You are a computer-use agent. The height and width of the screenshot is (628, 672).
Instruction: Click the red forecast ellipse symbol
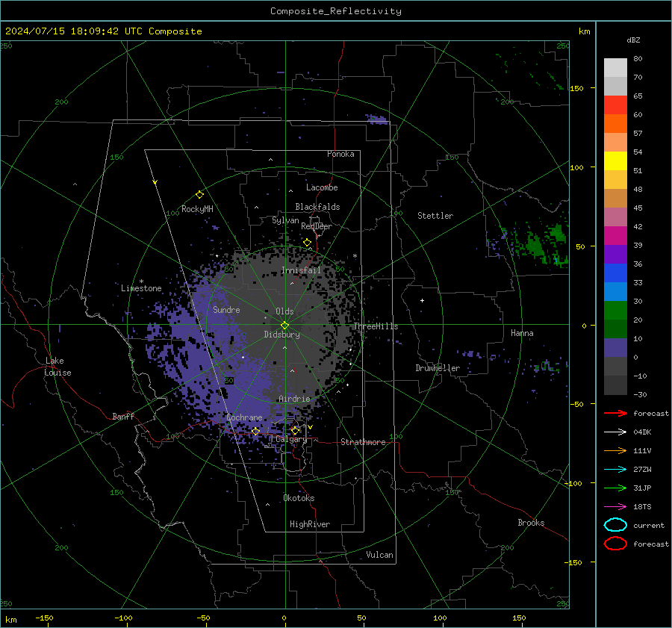click(x=615, y=544)
